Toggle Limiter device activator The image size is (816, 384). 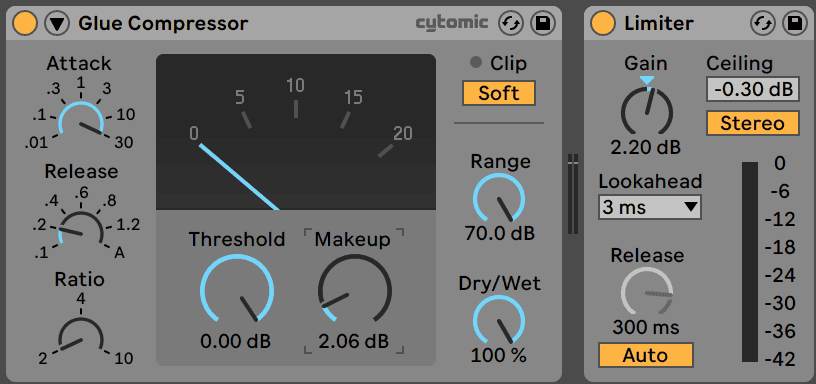603,23
